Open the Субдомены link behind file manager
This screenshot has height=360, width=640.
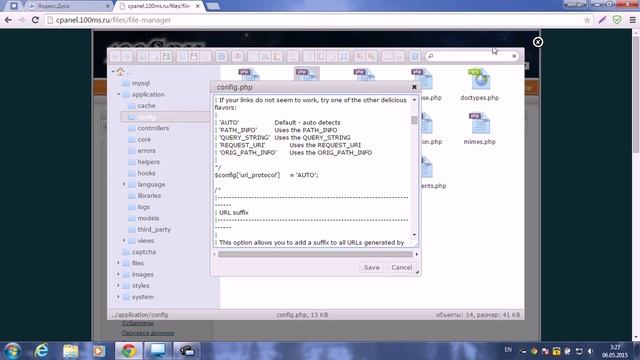tap(138, 323)
